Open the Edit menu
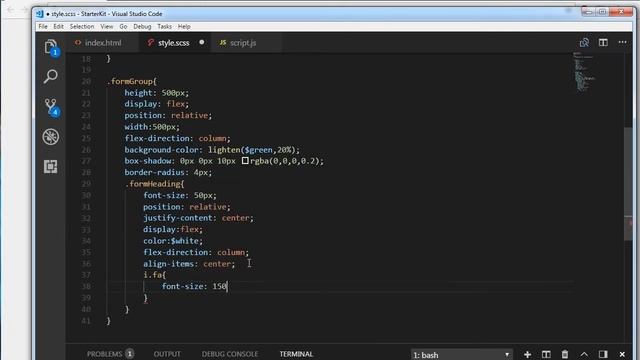640x360 pixels. coord(58,27)
